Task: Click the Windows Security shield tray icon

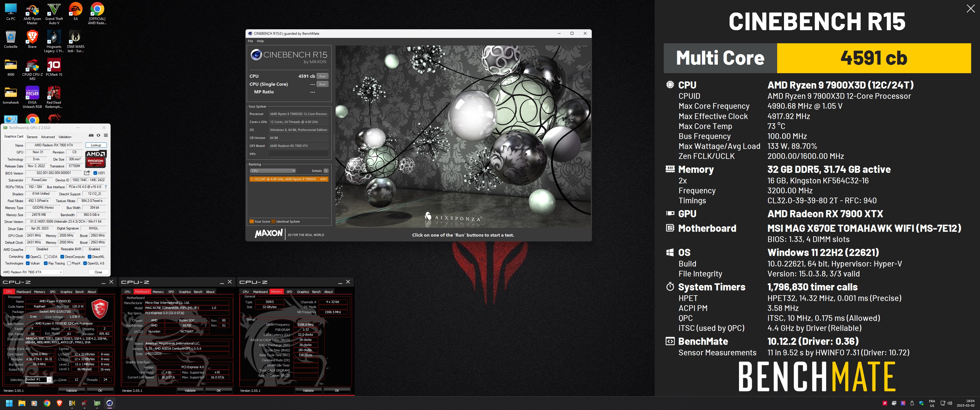Action: pos(921,403)
